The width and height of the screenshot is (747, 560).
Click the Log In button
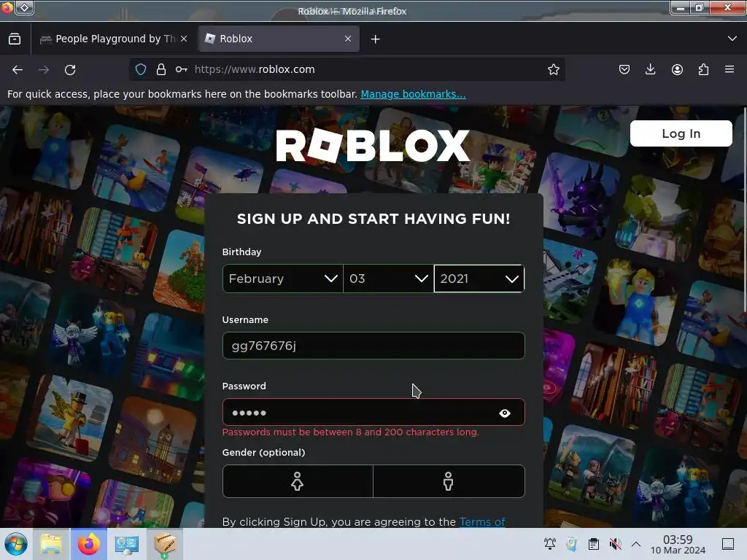681,134
